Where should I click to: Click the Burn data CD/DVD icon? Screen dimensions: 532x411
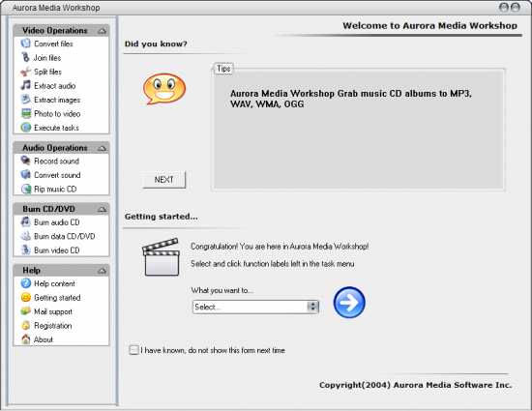(x=25, y=236)
